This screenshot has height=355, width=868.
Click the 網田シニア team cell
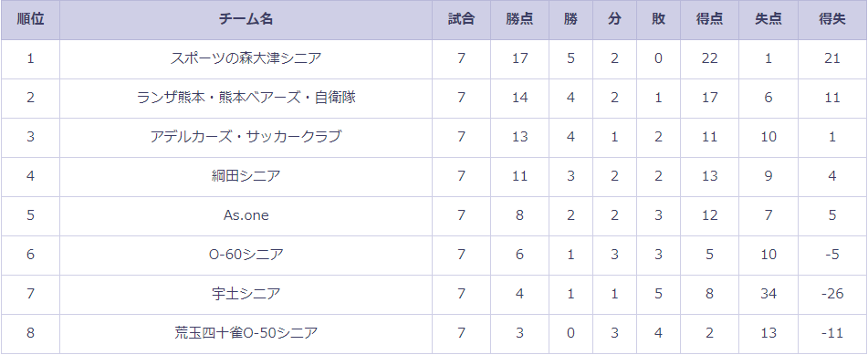tap(246, 176)
